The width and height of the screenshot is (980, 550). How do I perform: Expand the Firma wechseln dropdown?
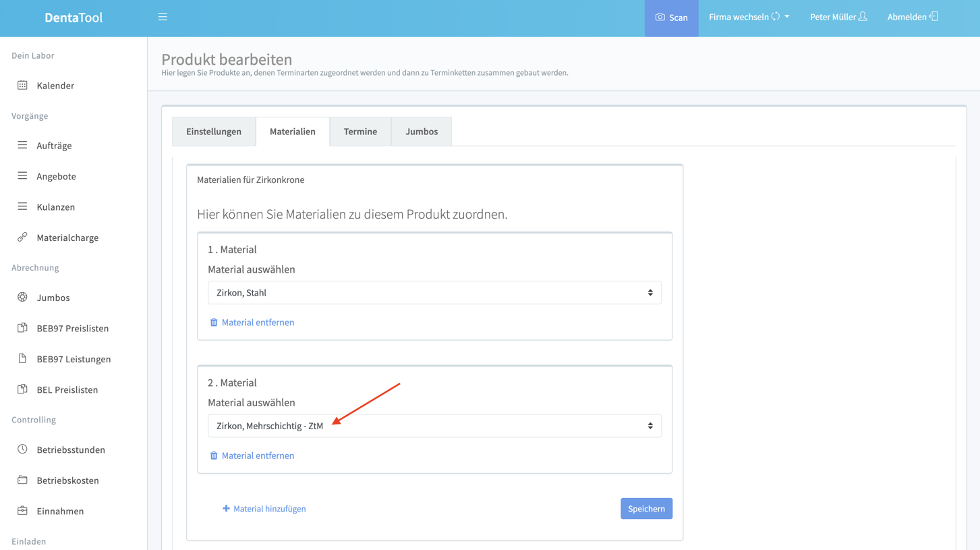[749, 17]
